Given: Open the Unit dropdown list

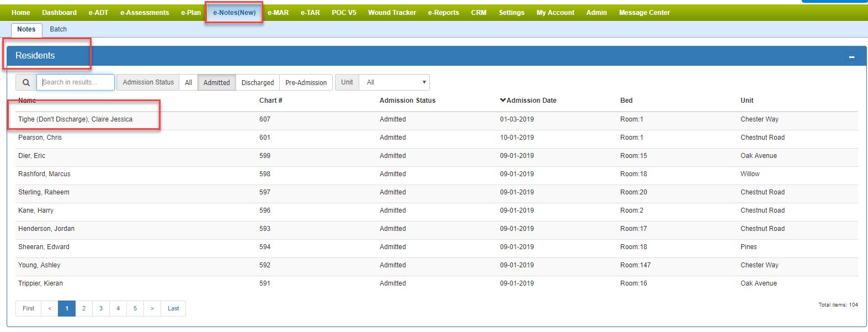Looking at the screenshot, I should [395, 82].
